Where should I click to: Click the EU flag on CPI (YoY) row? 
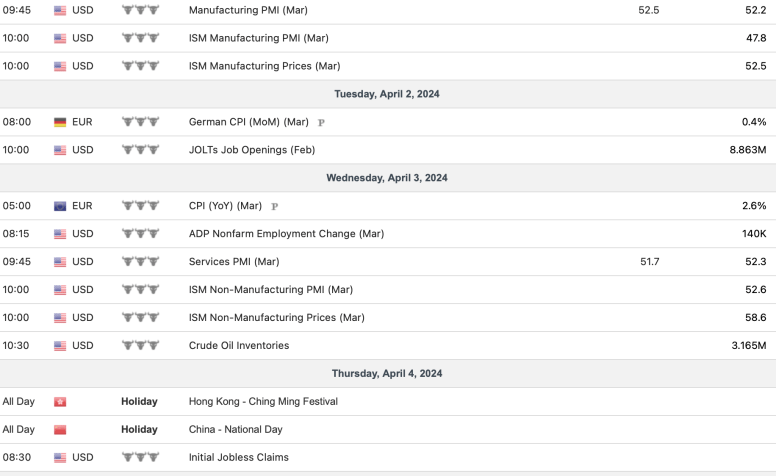(x=60, y=206)
